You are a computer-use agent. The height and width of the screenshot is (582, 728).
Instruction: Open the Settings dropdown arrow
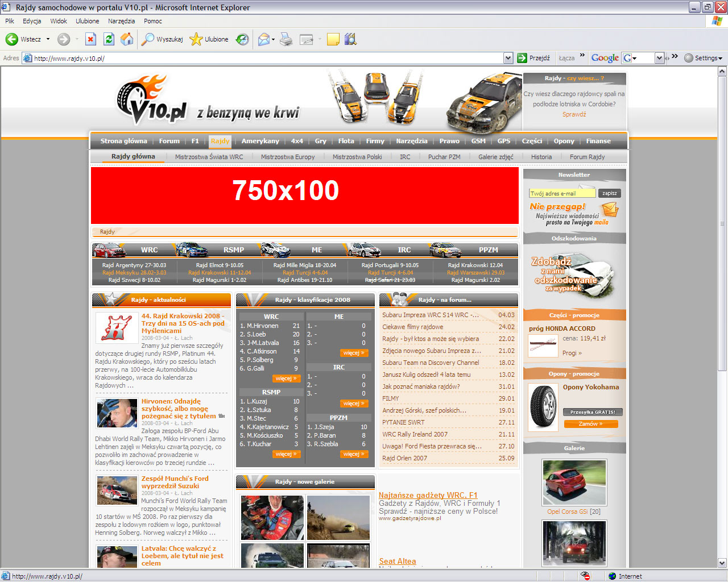click(720, 59)
